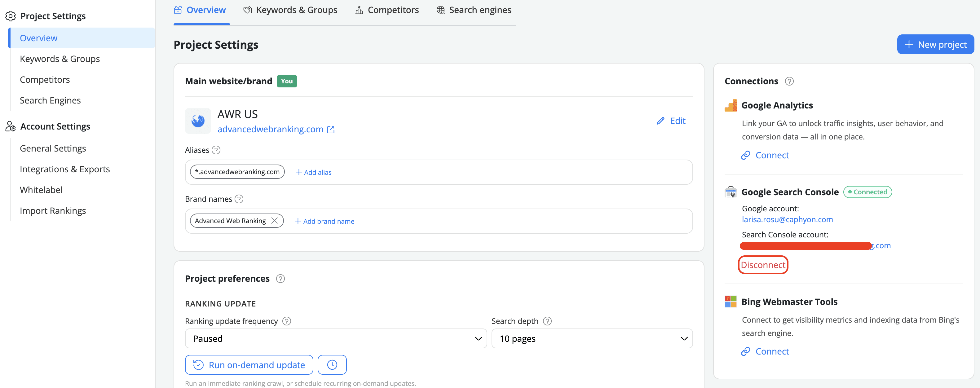This screenshot has height=388, width=980.
Task: Open help tooltip next to Aliases
Action: (x=216, y=150)
